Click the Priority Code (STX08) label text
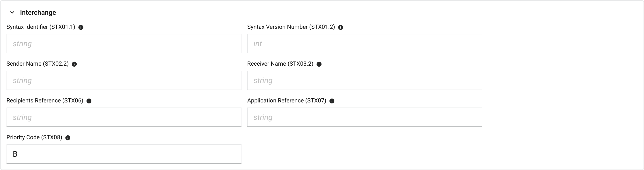 (34, 138)
